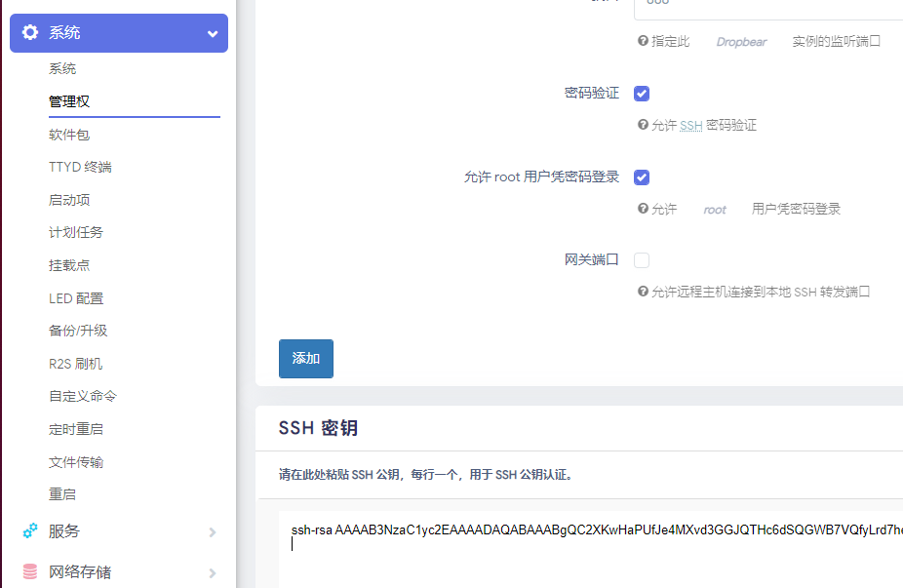The height and width of the screenshot is (588, 903).
Task: Click help icon next to 指定此 Dropbear hint
Action: click(643, 41)
